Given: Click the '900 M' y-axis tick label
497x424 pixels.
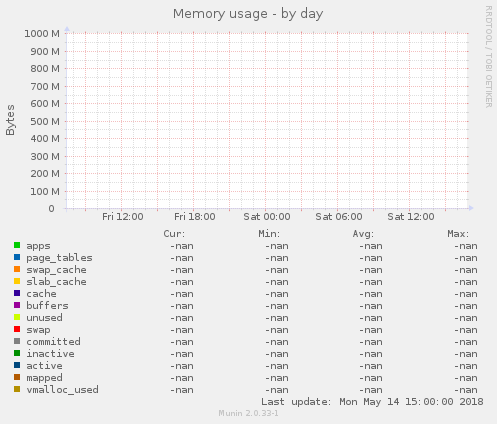Looking at the screenshot, I should (45, 52).
